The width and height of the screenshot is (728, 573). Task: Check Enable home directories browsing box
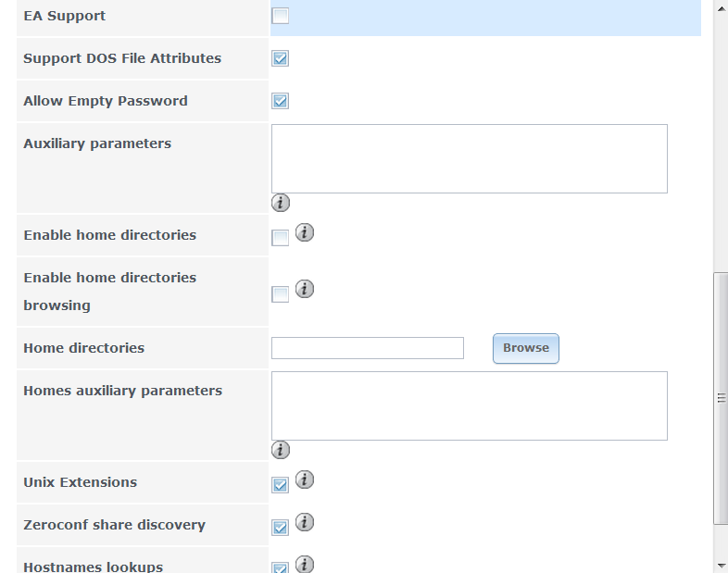pos(281,294)
